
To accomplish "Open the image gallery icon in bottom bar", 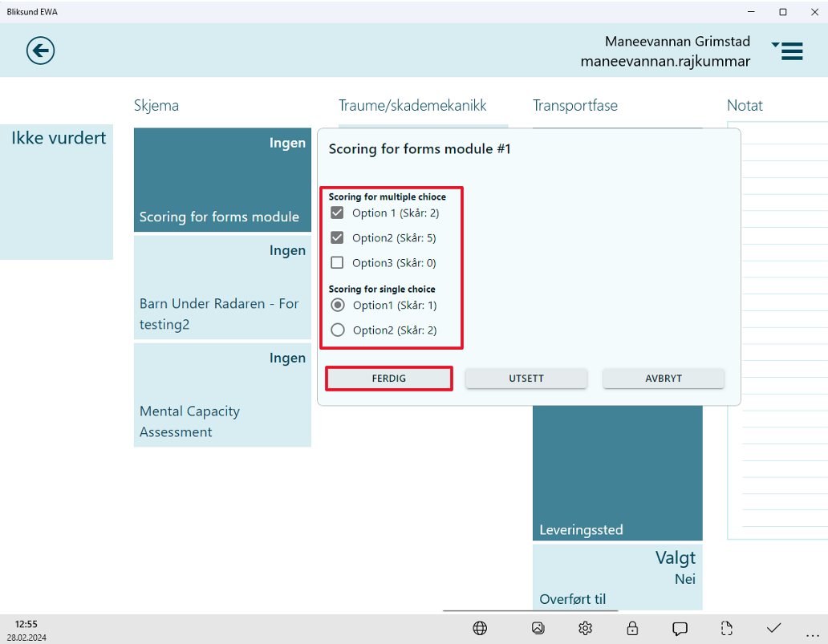I will pos(538,628).
